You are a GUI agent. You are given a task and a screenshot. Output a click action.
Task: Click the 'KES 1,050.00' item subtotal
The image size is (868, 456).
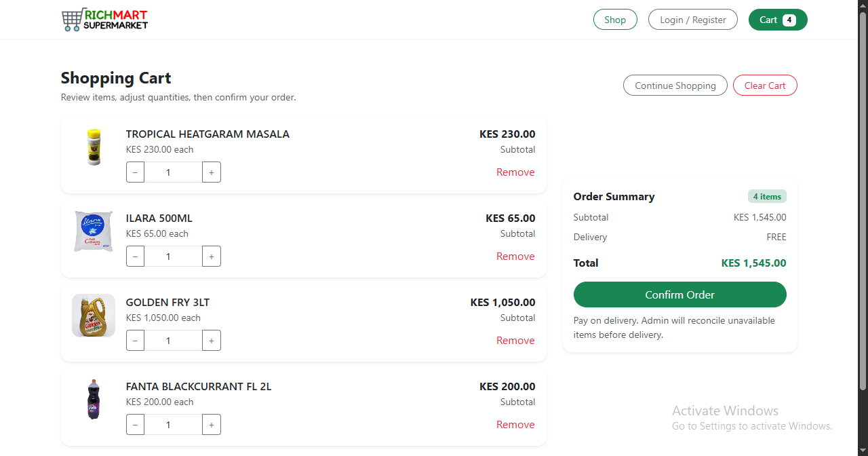[502, 303]
